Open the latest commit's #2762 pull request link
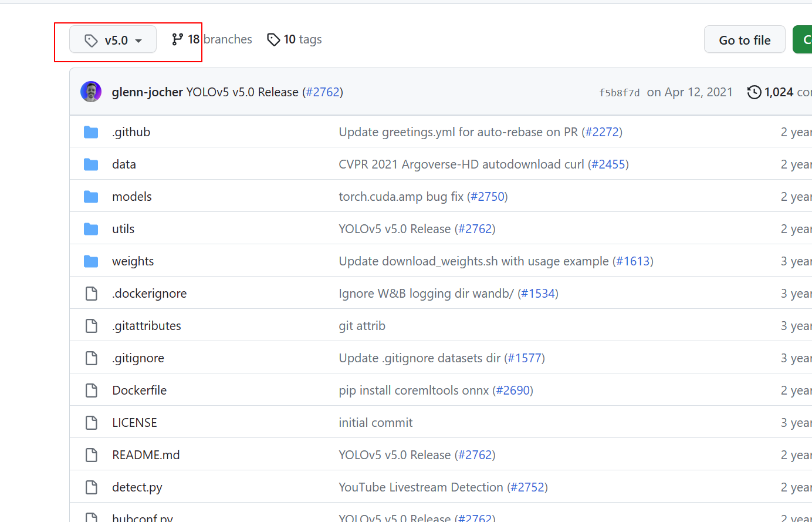Image resolution: width=812 pixels, height=522 pixels. pyautogui.click(x=323, y=92)
